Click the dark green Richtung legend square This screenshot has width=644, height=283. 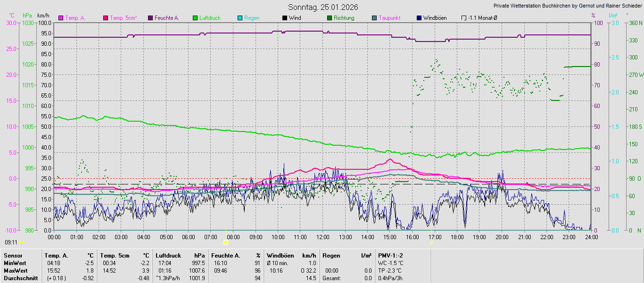click(x=330, y=18)
